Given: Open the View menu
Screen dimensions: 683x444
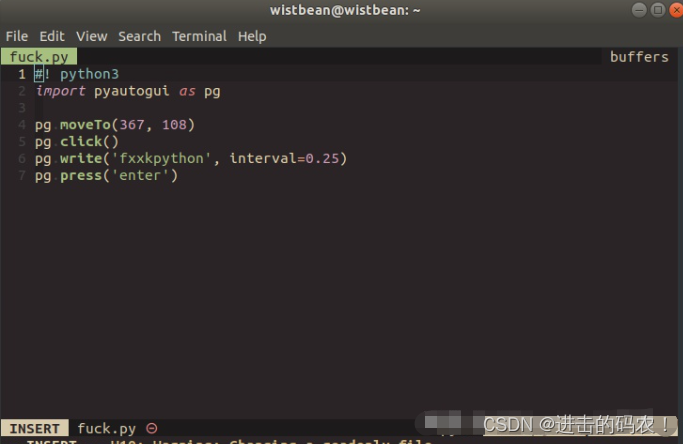Looking at the screenshot, I should coord(91,36).
